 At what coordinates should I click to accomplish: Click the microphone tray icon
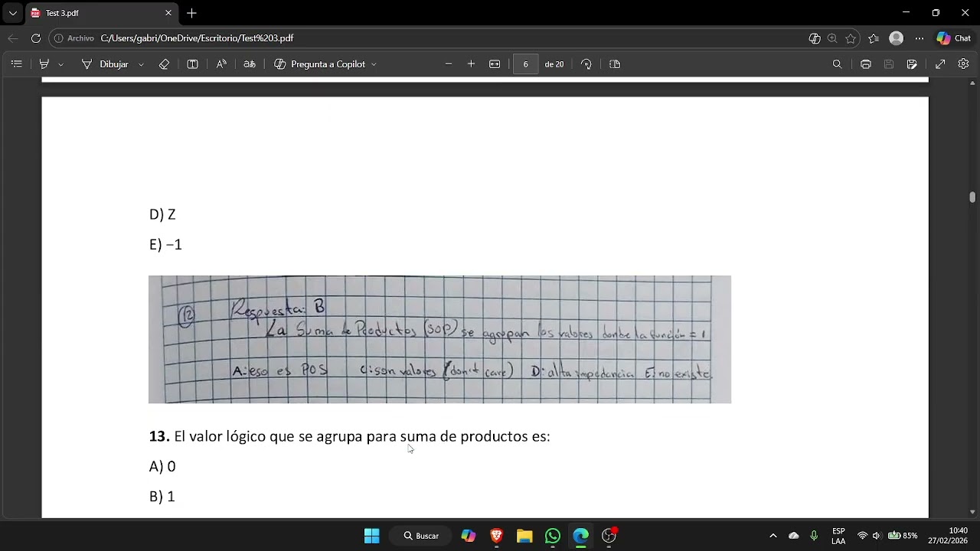tap(814, 536)
